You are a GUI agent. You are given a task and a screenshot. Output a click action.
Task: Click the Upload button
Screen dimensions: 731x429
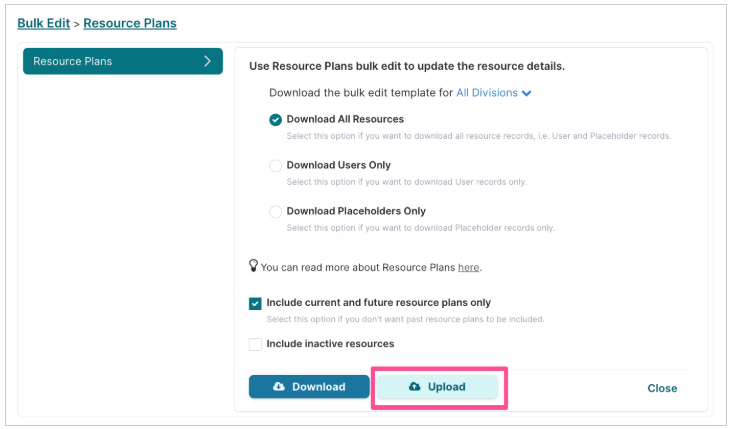(437, 387)
